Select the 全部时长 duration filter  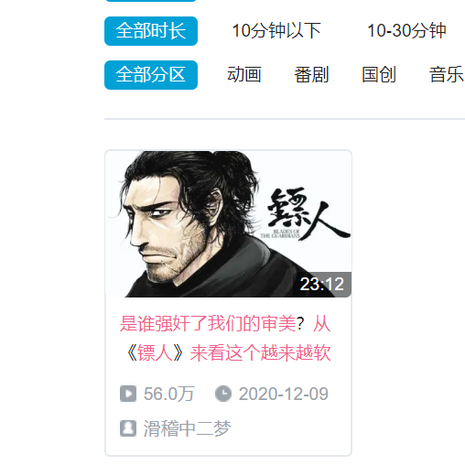point(151,31)
